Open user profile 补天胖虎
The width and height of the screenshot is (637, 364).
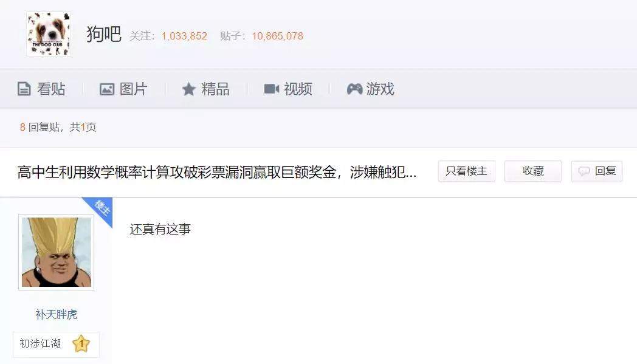coord(56,314)
